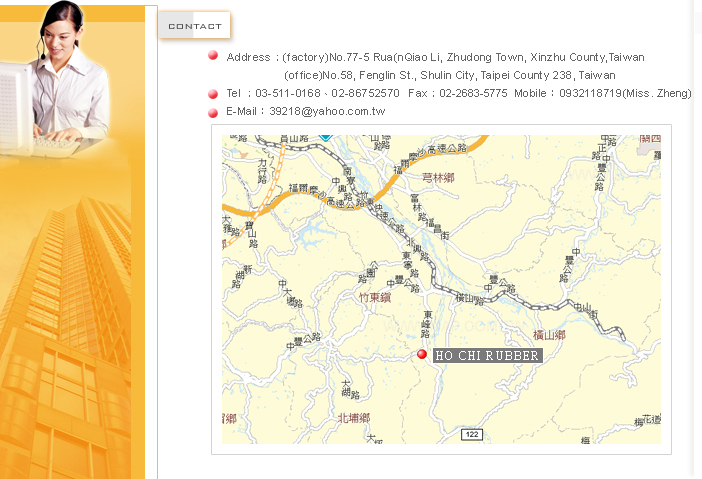The width and height of the screenshot is (702, 479).
Task: Click the HO CHI RUBBER map label
Action: pos(487,356)
